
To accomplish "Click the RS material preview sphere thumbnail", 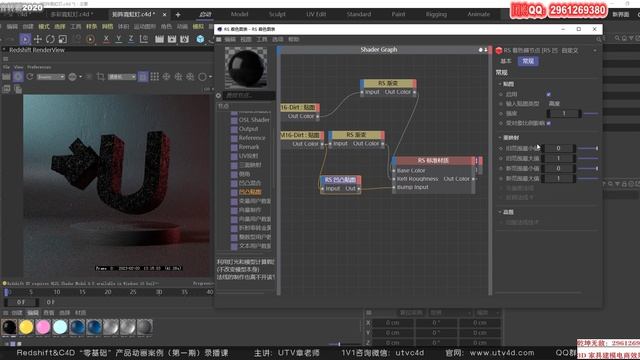I will [246, 67].
